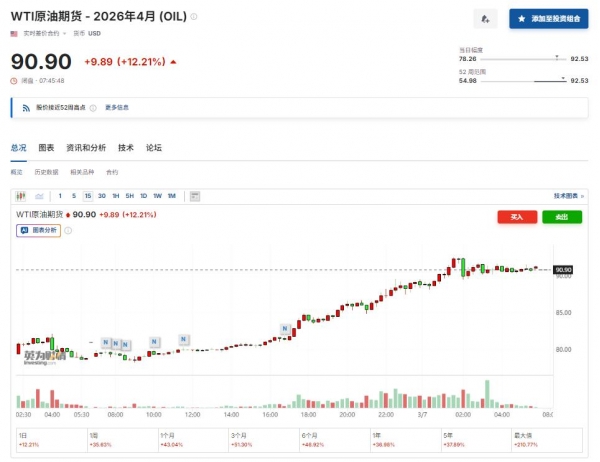Click the star 添加至投资组合 button

(x=548, y=19)
